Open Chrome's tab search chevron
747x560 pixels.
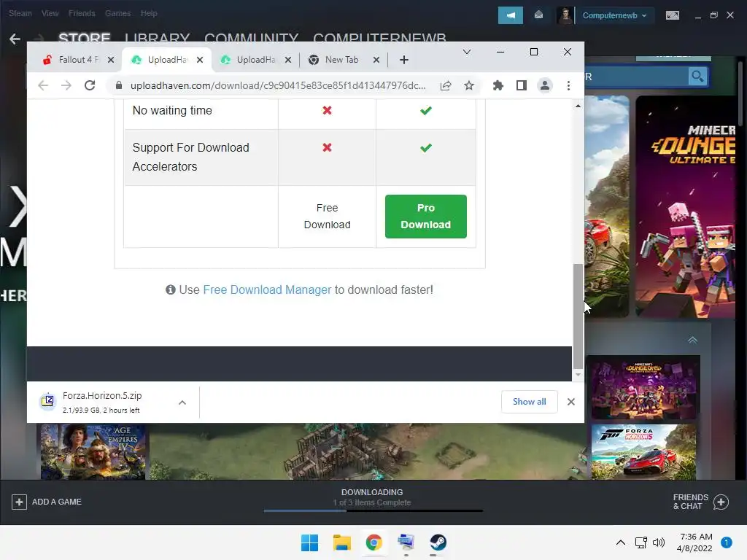(x=467, y=52)
